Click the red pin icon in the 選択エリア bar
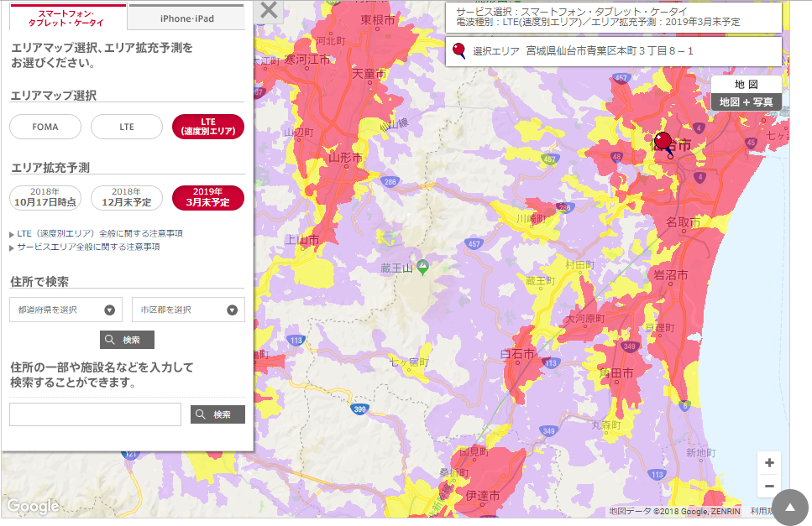The height and width of the screenshot is (526, 812). [x=458, y=50]
